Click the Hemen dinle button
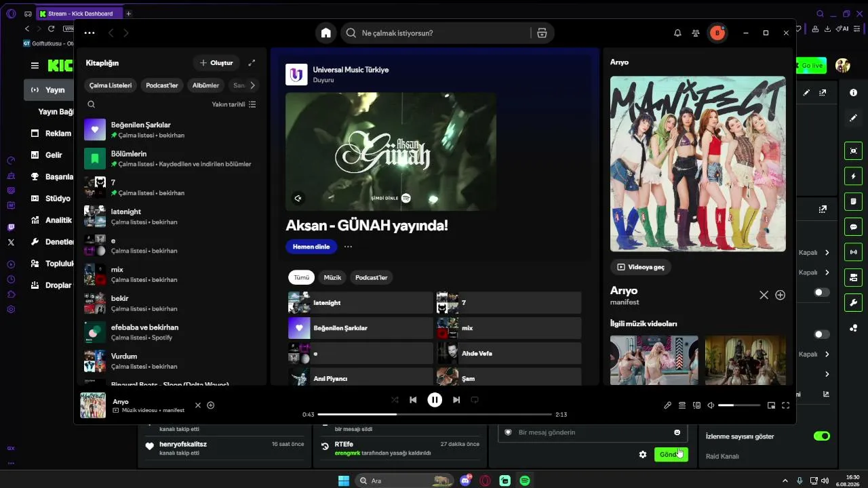 tap(311, 247)
